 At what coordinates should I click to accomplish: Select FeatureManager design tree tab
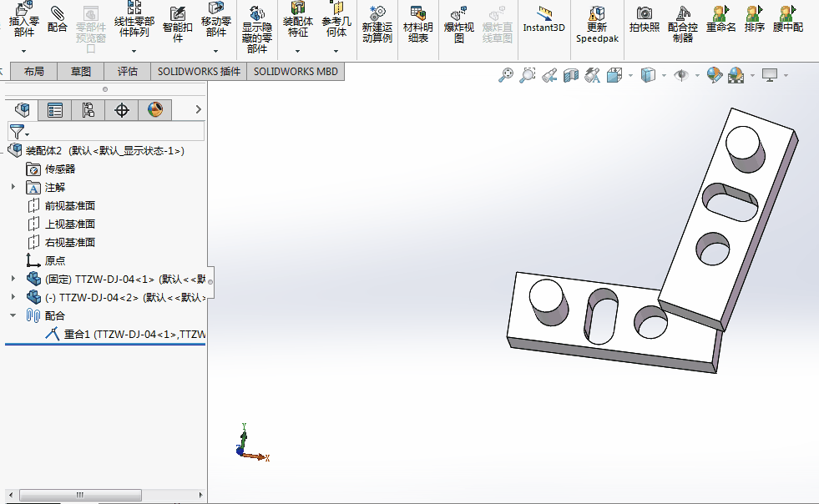pos(22,109)
